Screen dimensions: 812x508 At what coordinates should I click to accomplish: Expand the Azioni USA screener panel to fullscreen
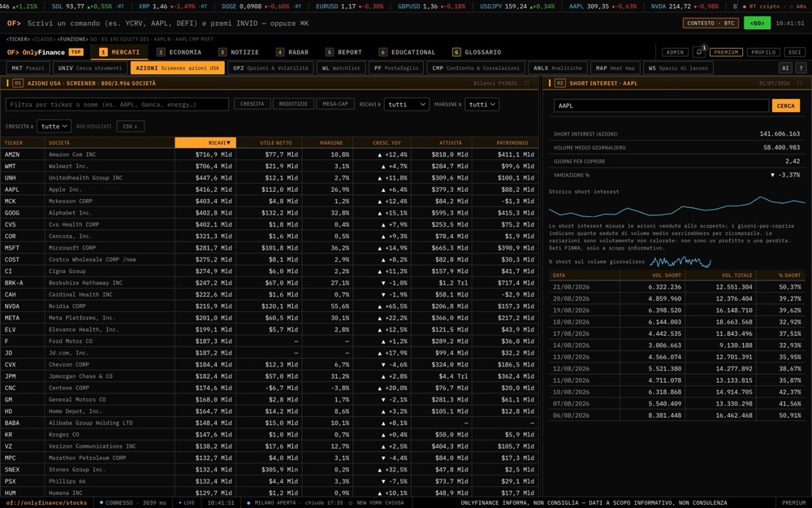(527, 83)
